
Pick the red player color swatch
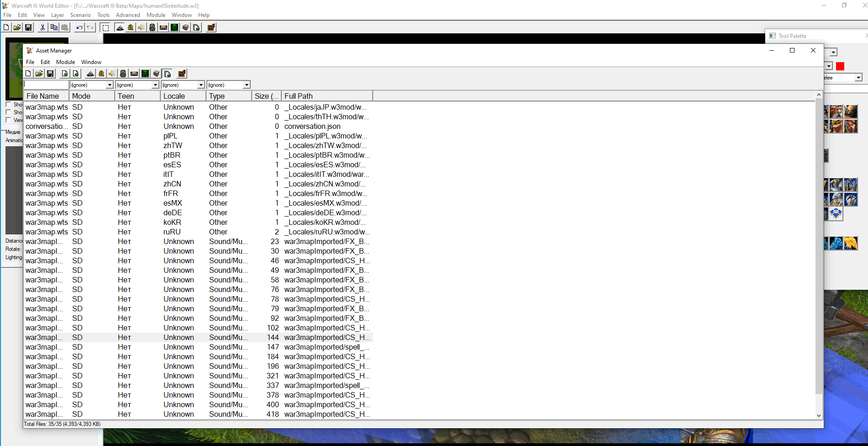point(840,66)
